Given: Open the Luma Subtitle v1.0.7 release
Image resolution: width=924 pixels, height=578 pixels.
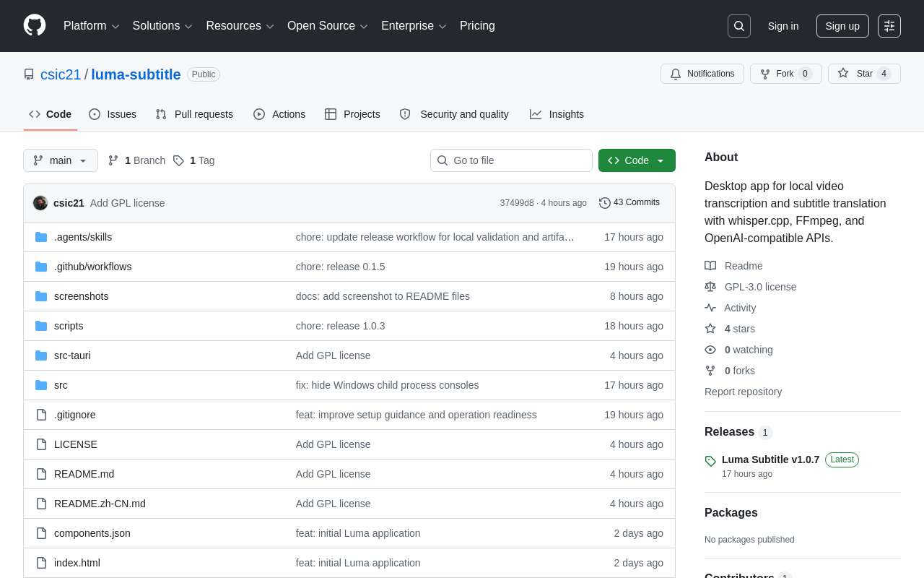Looking at the screenshot, I should (x=770, y=460).
